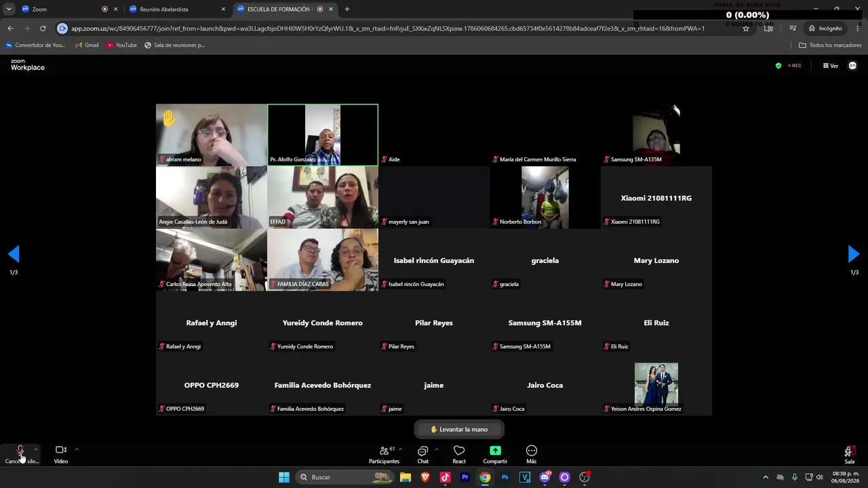Leave the meeting with Salir
The height and width of the screenshot is (488, 868).
849,454
